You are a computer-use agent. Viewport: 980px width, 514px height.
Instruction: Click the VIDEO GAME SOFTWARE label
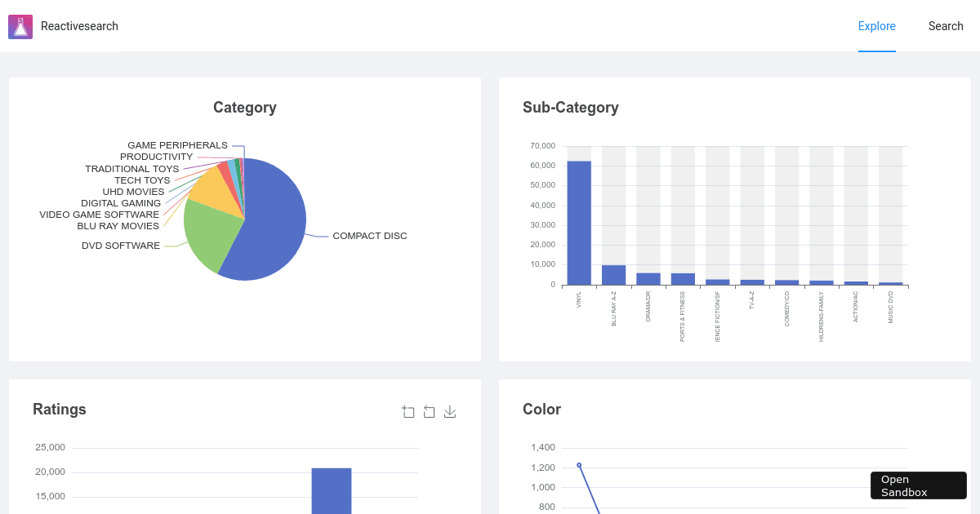click(x=100, y=214)
